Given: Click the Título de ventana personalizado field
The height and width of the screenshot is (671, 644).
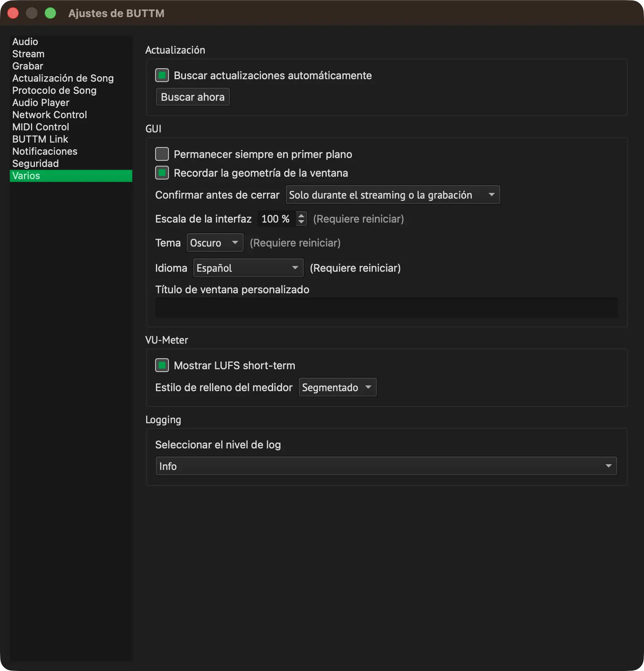Looking at the screenshot, I should pos(387,307).
